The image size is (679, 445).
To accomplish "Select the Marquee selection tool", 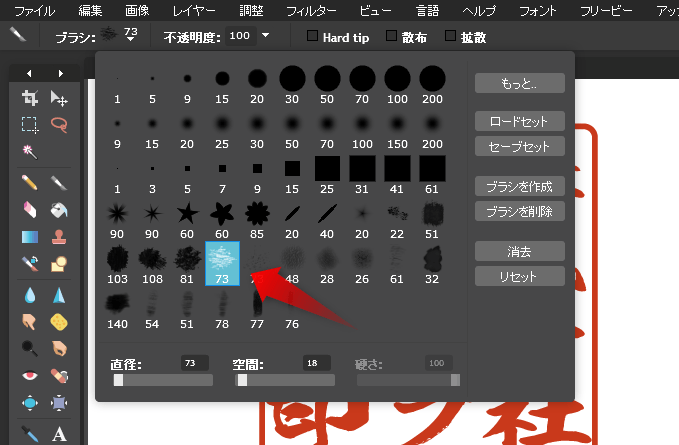I will pyautogui.click(x=30, y=125).
